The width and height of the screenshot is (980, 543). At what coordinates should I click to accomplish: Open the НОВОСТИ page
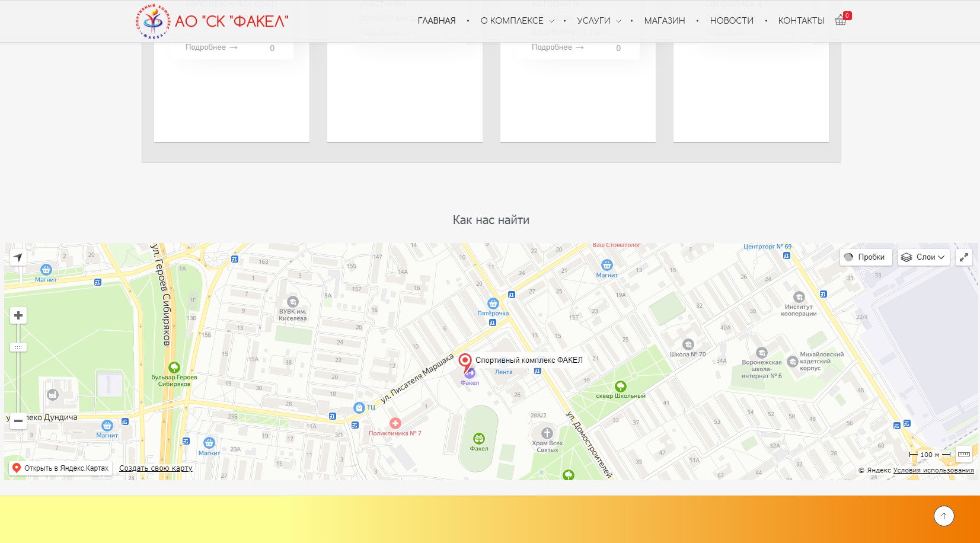732,21
